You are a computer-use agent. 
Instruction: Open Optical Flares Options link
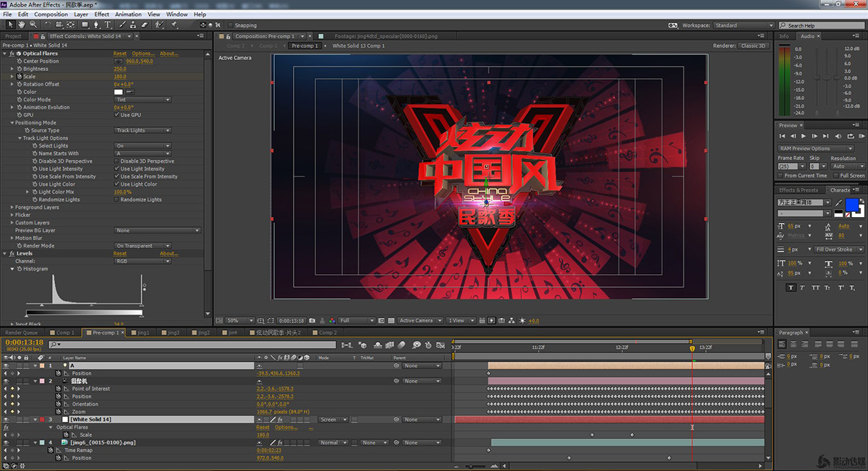pos(142,54)
